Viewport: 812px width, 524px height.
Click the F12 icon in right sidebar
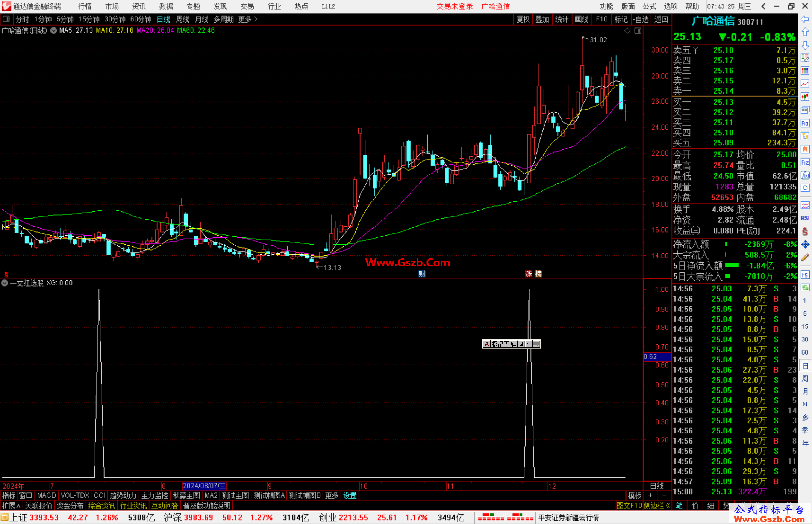[805, 162]
